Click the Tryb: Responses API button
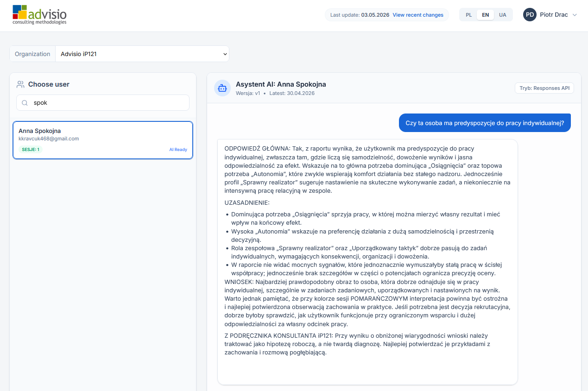 [x=544, y=88]
